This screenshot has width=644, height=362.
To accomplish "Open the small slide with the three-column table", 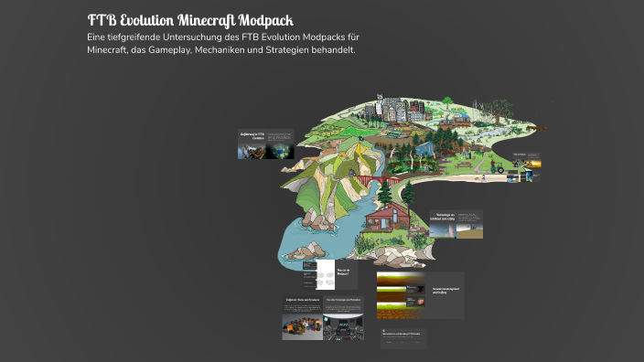I will click(403, 338).
